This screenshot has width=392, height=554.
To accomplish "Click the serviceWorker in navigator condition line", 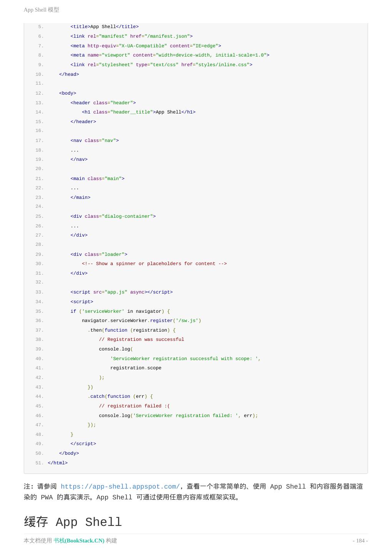I will coord(120,311).
